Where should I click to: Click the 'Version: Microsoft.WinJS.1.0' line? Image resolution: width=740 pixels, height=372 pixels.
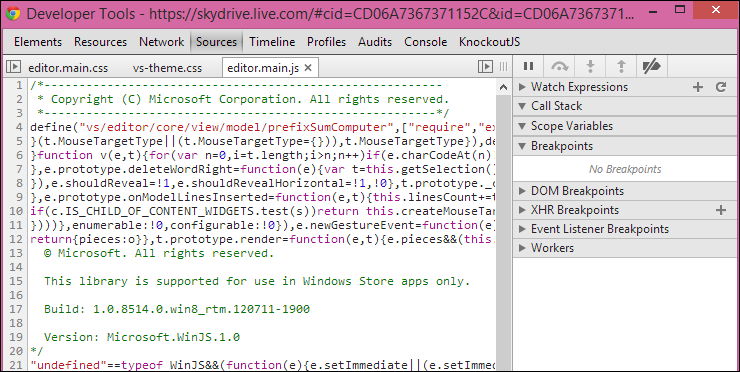[x=142, y=338]
